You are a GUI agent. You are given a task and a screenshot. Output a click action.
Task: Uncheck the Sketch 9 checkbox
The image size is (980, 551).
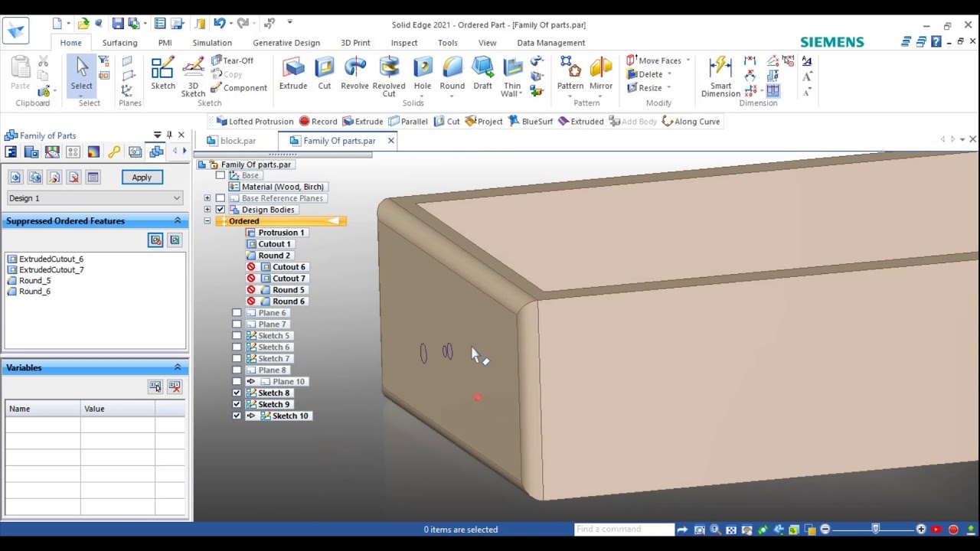point(237,405)
